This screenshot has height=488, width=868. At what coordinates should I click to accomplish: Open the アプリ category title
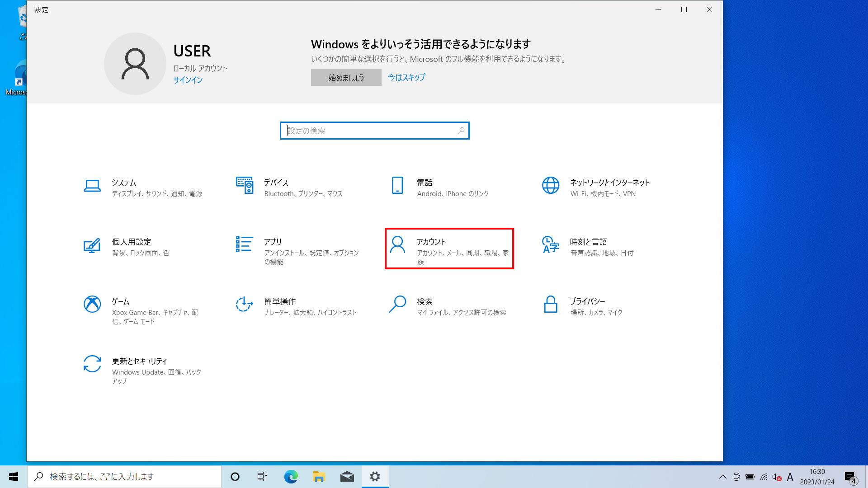(273, 242)
